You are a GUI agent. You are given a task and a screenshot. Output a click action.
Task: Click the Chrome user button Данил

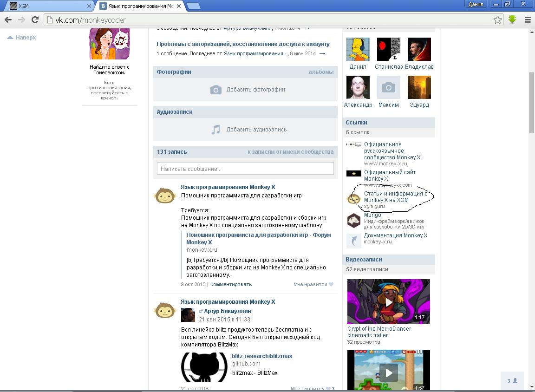click(476, 4)
